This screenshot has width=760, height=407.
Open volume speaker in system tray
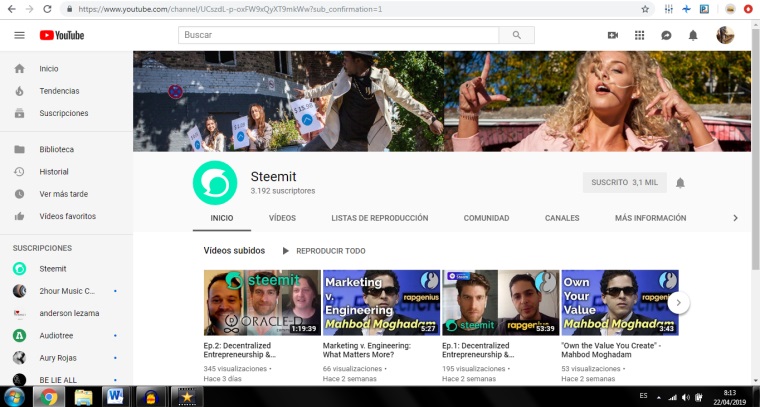point(685,397)
